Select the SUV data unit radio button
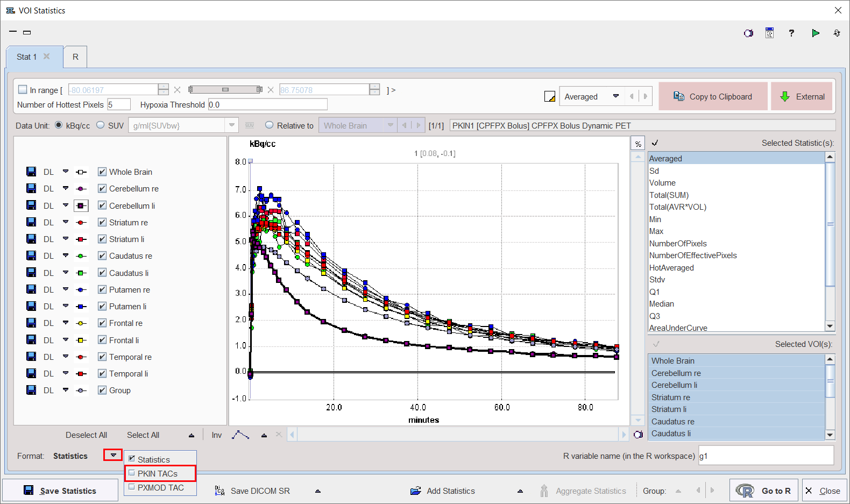 click(x=101, y=125)
